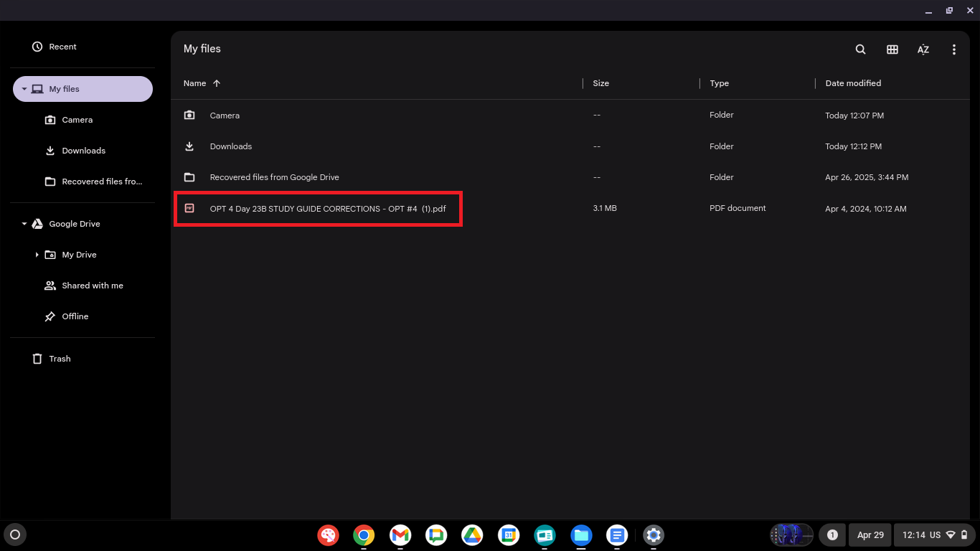
Task: Expand the My Drive tree arrow
Action: tap(37, 255)
